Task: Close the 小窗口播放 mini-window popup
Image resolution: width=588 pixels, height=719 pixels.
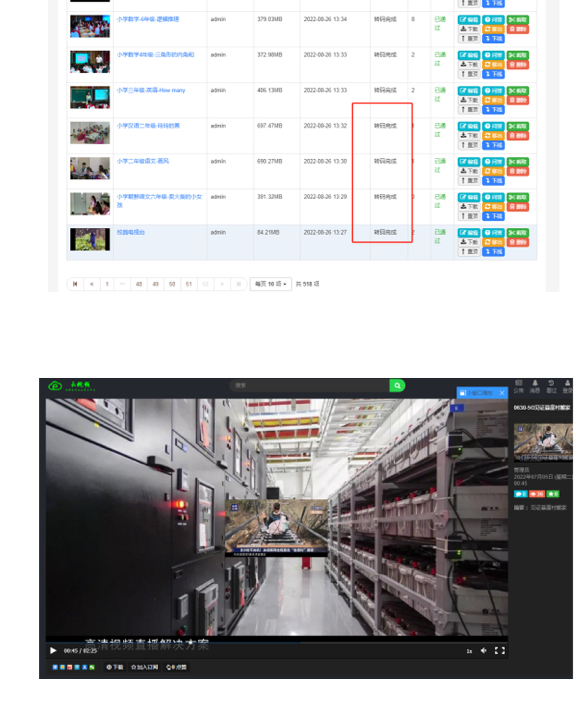Action: [x=502, y=393]
